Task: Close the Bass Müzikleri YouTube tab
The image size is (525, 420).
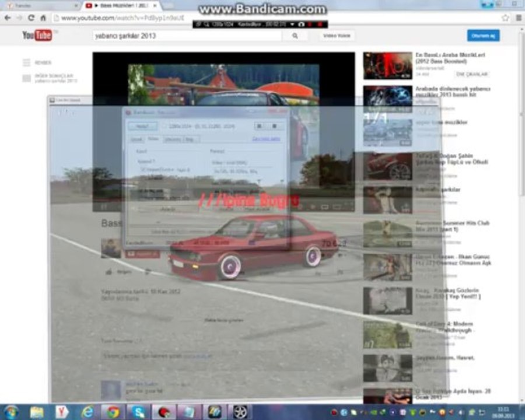Action: pos(155,6)
